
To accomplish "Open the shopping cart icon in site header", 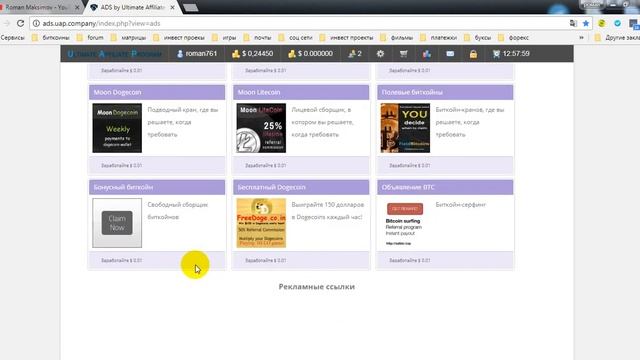I will pos(403,53).
